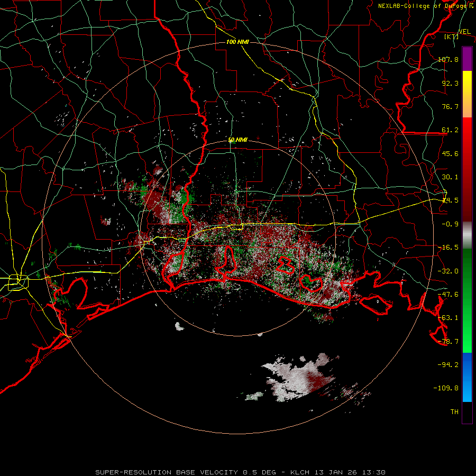Viewport: 476px width, 476px height.
Task: Click the -0.9 scale value
Action: pos(450,224)
